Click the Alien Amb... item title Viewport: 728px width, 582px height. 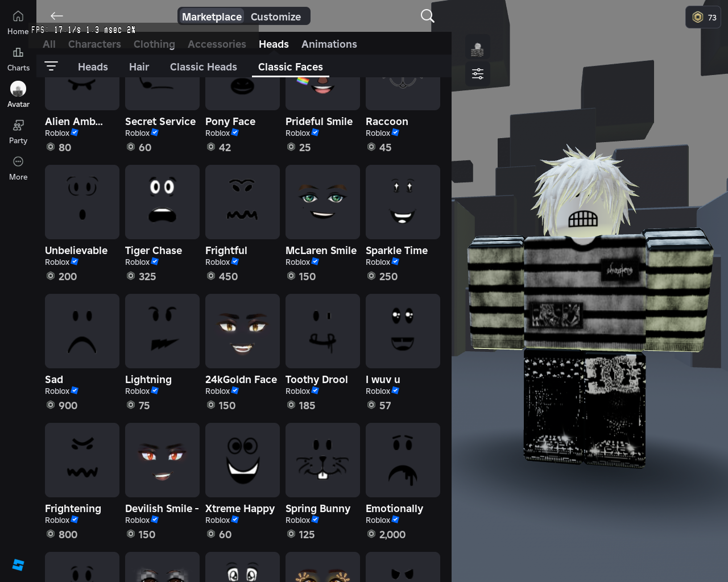(74, 121)
